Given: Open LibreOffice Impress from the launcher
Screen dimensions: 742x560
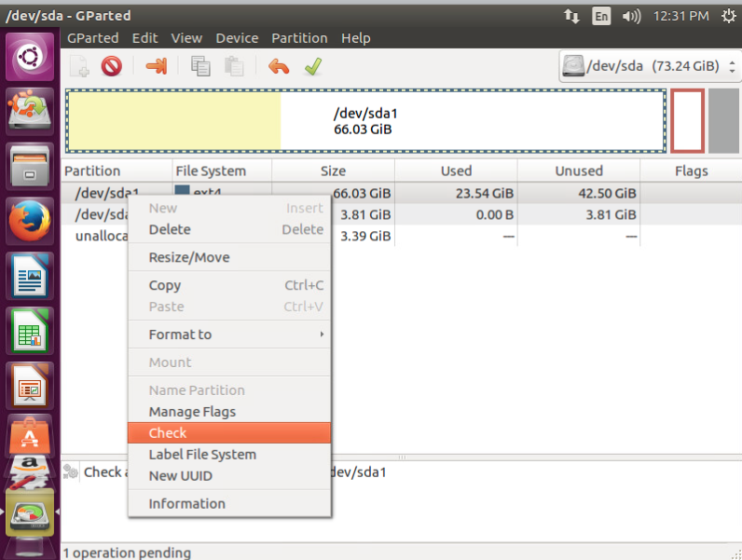Looking at the screenshot, I should (x=30, y=386).
